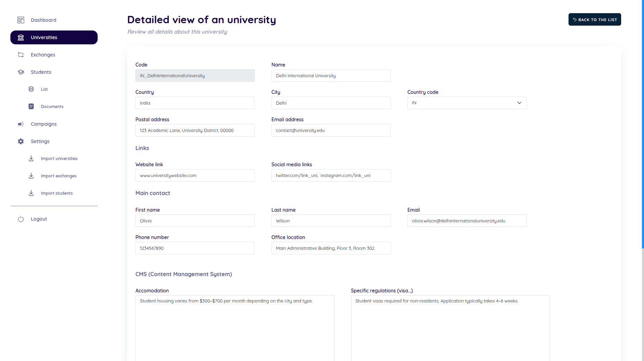Open Students List submenu link

click(x=44, y=89)
